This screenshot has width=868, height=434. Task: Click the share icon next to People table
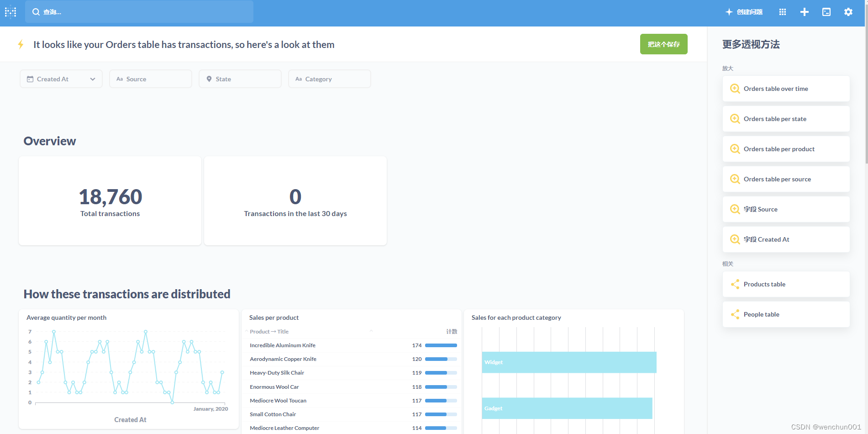coord(735,314)
